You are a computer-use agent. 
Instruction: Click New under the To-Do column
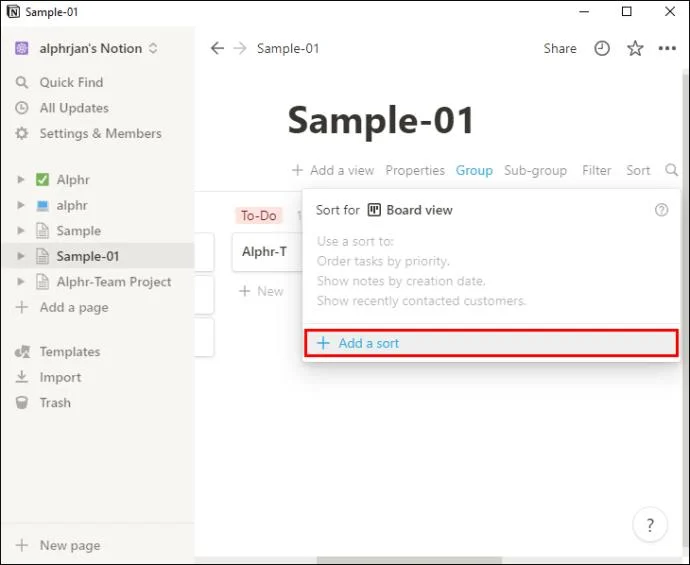(261, 291)
